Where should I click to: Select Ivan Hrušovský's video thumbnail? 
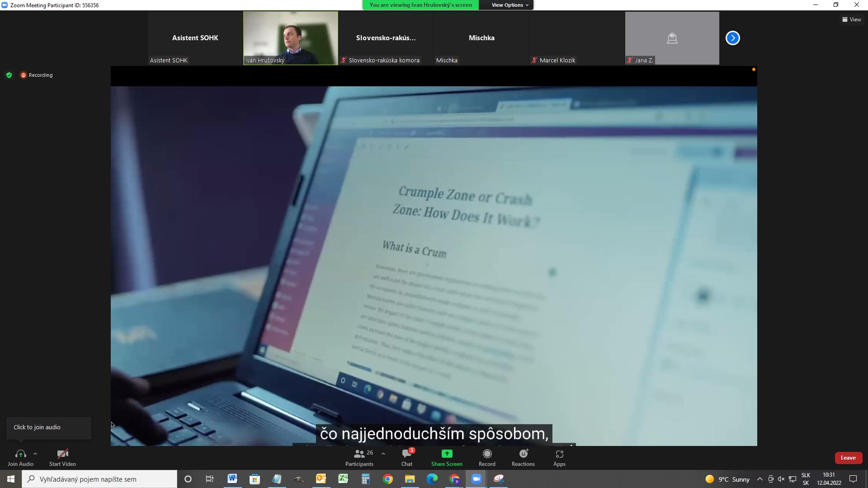(x=291, y=38)
